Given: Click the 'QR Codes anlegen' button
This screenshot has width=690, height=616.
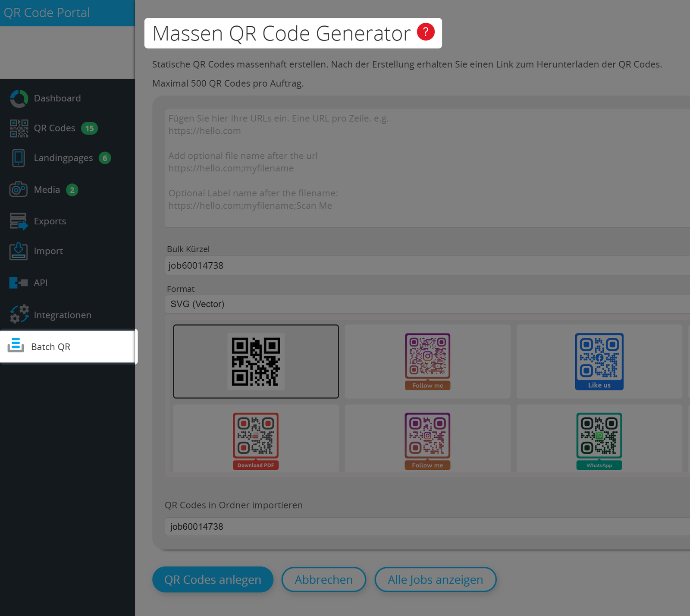Looking at the screenshot, I should (213, 579).
